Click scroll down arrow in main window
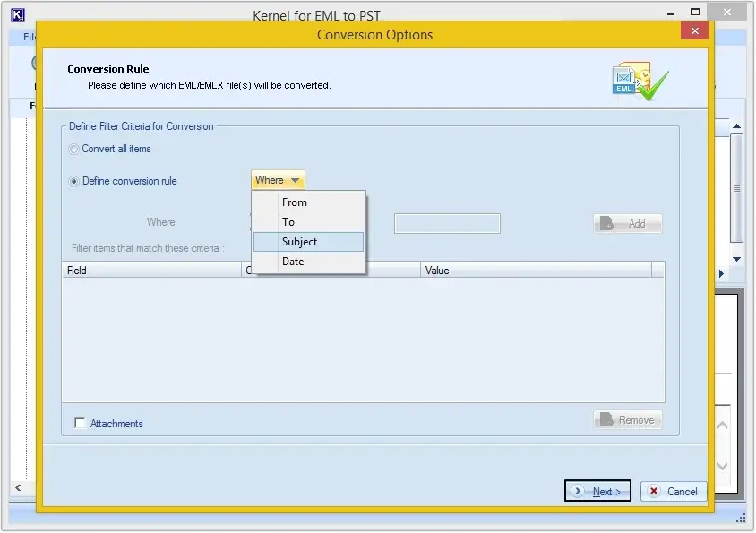Screen dimensions: 756x533 736,259
